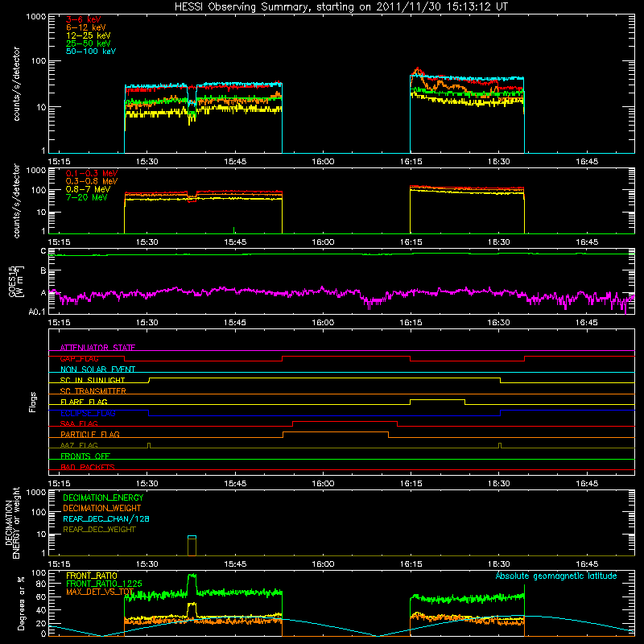Select the NON_SOLAR_EVENT flag label
644x644 pixels.
[97, 369]
